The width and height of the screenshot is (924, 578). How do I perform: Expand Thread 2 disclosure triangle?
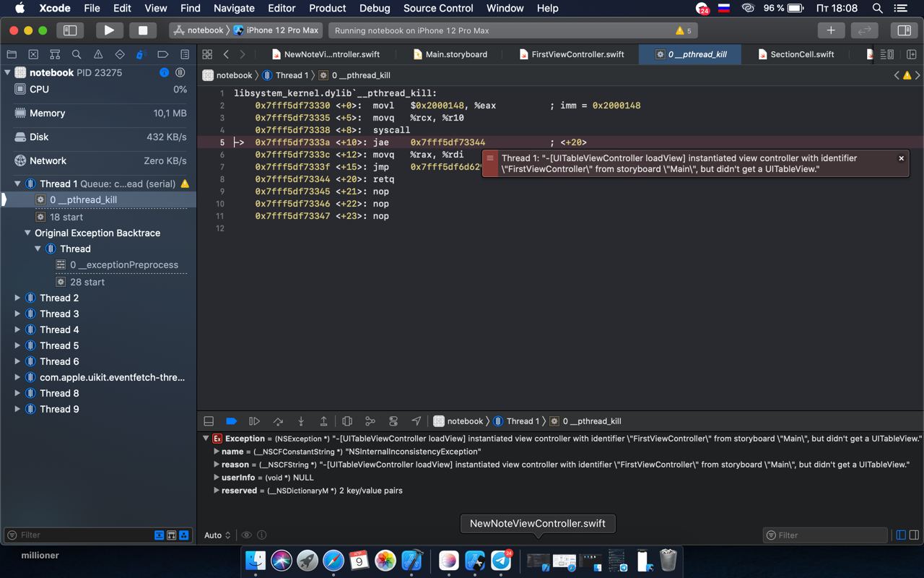(x=17, y=298)
